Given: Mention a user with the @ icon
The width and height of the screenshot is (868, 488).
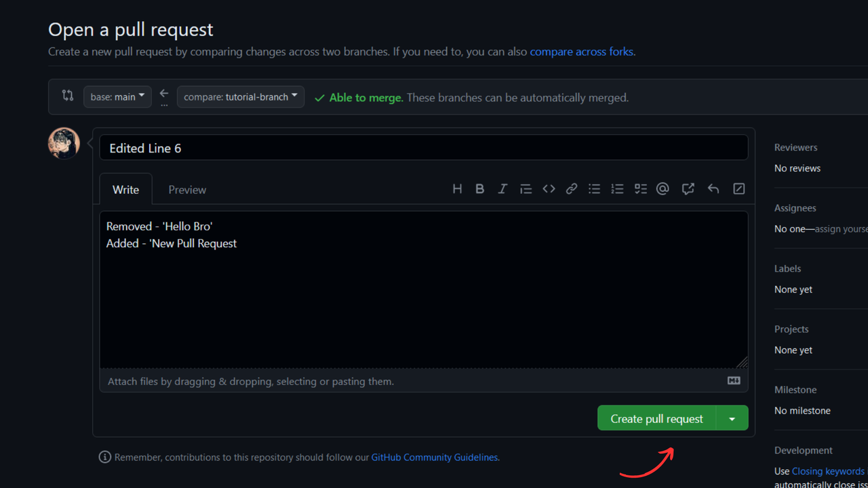Looking at the screenshot, I should [x=663, y=189].
